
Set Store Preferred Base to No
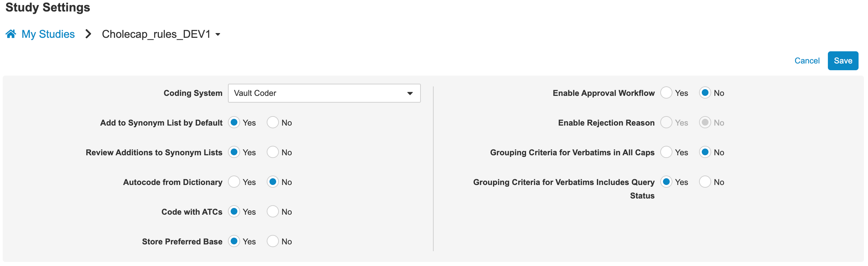pyautogui.click(x=273, y=241)
